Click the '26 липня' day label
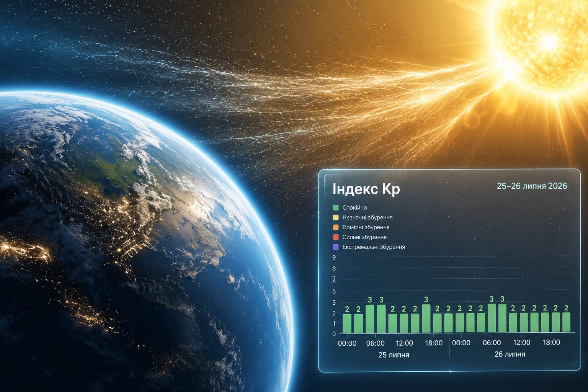The height and width of the screenshot is (392, 588). (x=510, y=354)
